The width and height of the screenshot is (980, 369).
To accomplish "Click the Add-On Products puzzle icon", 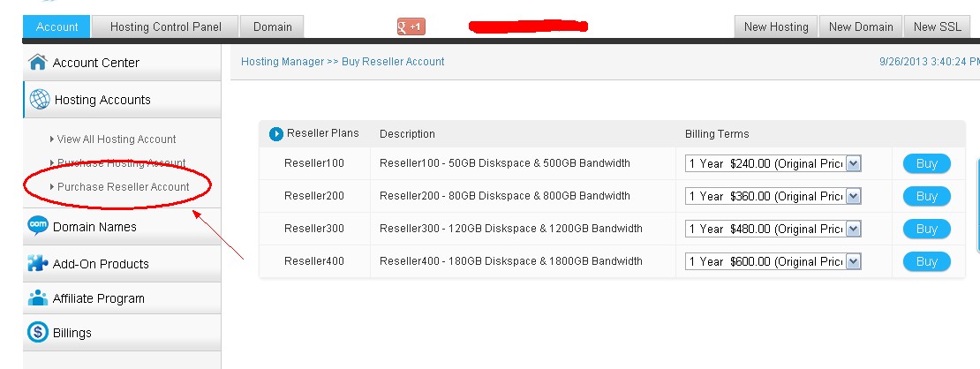I will pyautogui.click(x=37, y=263).
